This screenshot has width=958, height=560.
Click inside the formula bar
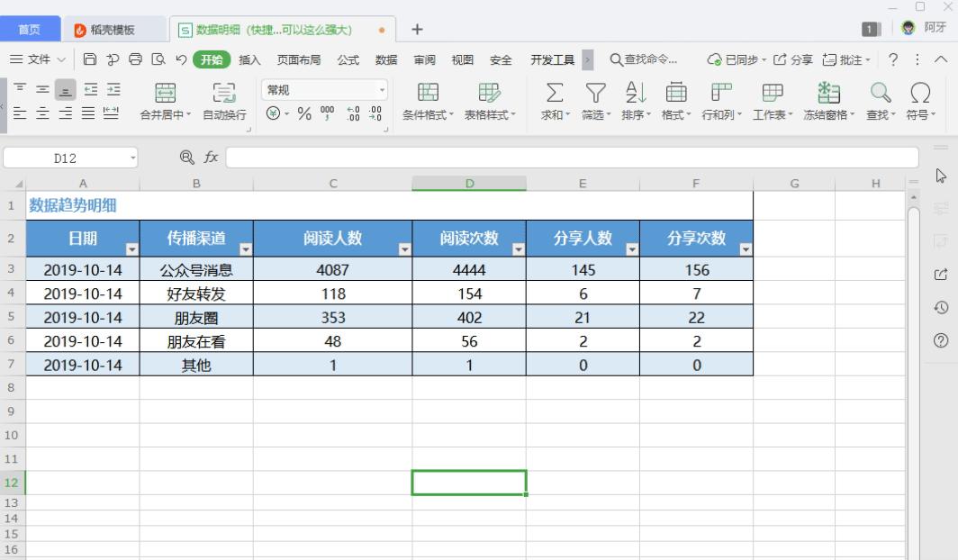(x=540, y=157)
